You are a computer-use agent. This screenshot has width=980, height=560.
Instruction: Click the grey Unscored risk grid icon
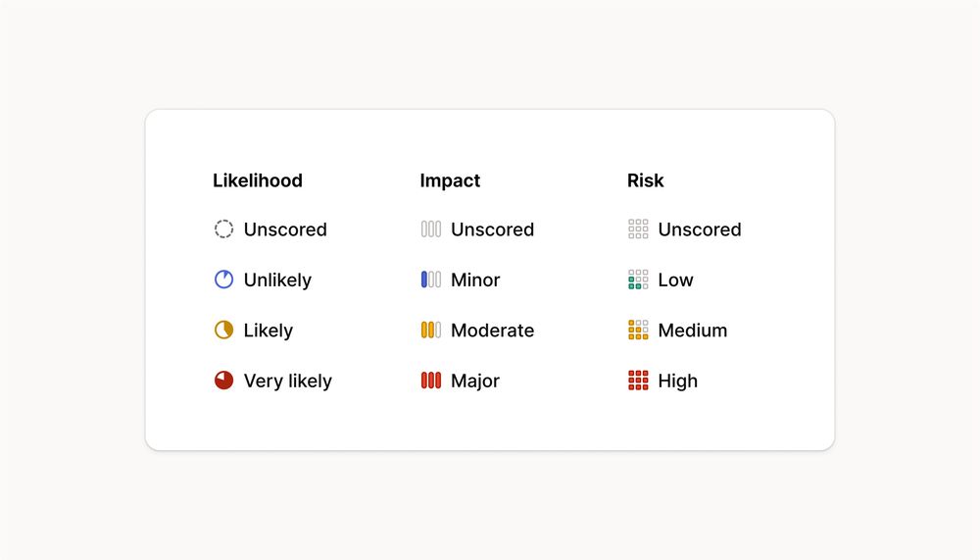[638, 229]
